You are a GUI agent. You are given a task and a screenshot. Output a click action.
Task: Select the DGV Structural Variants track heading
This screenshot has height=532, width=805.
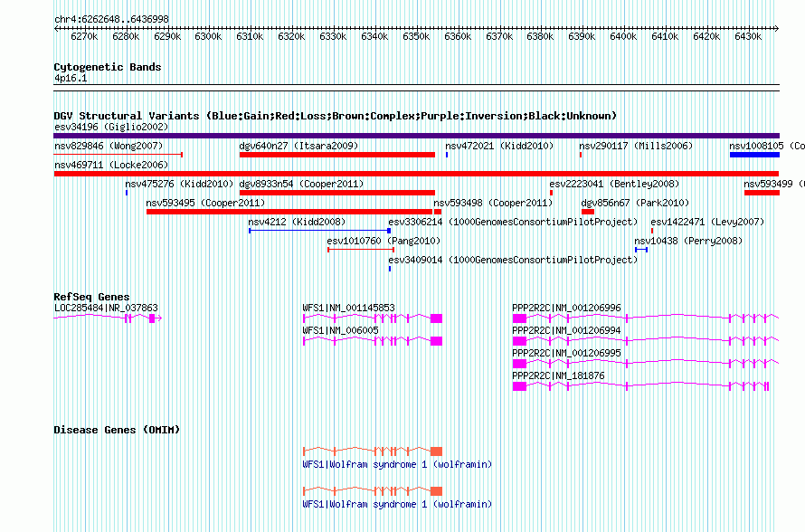click(336, 116)
